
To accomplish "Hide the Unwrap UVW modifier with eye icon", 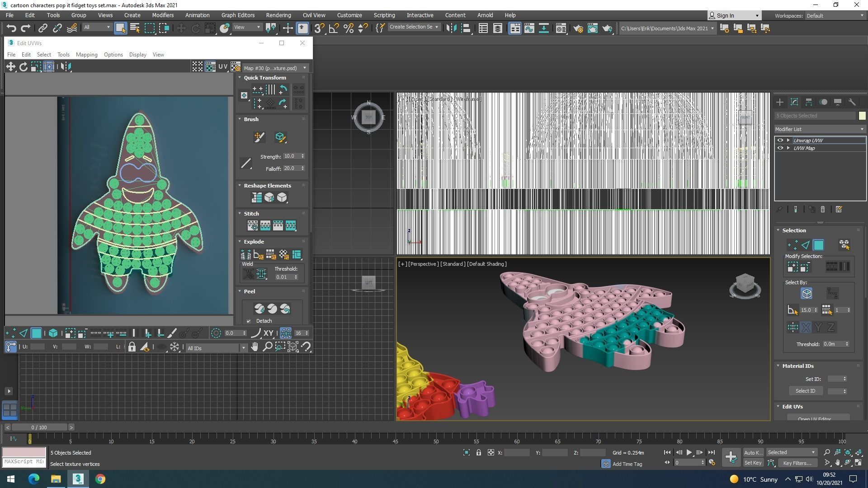I will (780, 141).
